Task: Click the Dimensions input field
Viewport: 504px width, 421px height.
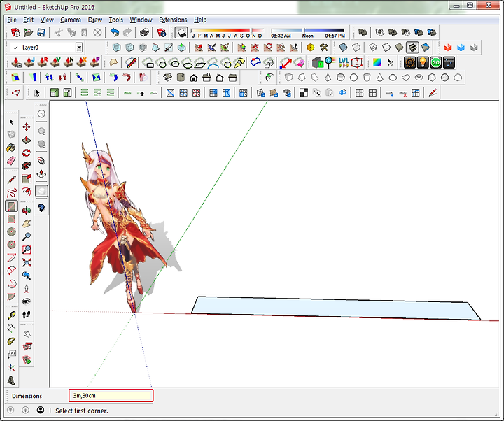Action: (x=111, y=396)
